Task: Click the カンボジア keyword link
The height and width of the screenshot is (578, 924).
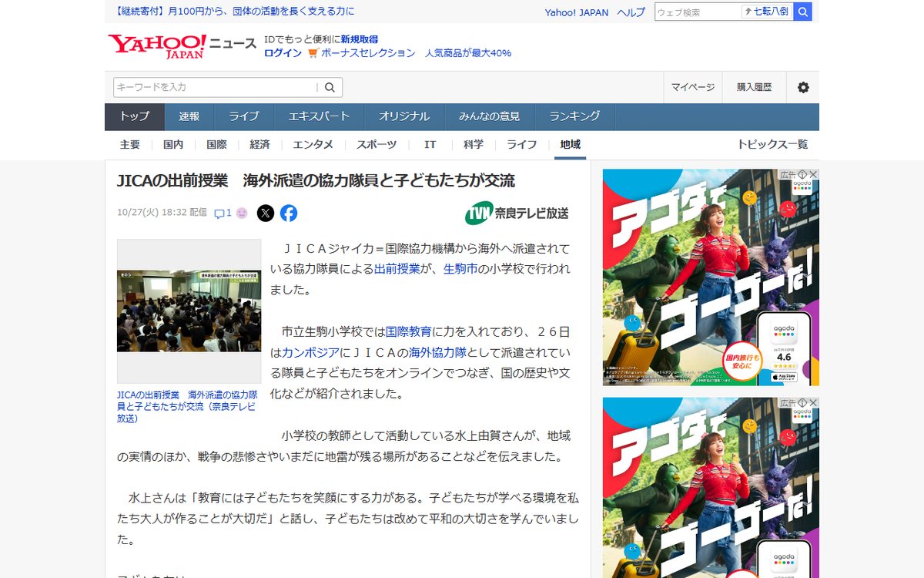Action: 310,352
